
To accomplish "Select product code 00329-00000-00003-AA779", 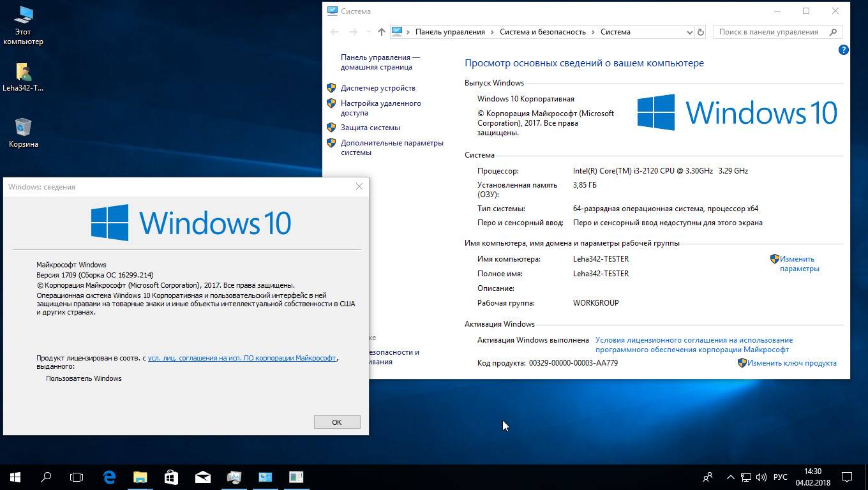I will [x=573, y=363].
